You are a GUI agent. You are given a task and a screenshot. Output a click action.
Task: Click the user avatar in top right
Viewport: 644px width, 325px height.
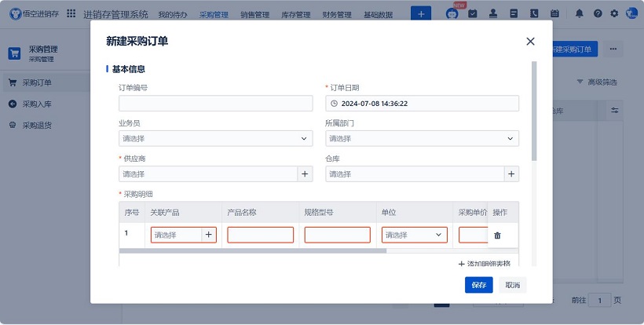(631, 13)
